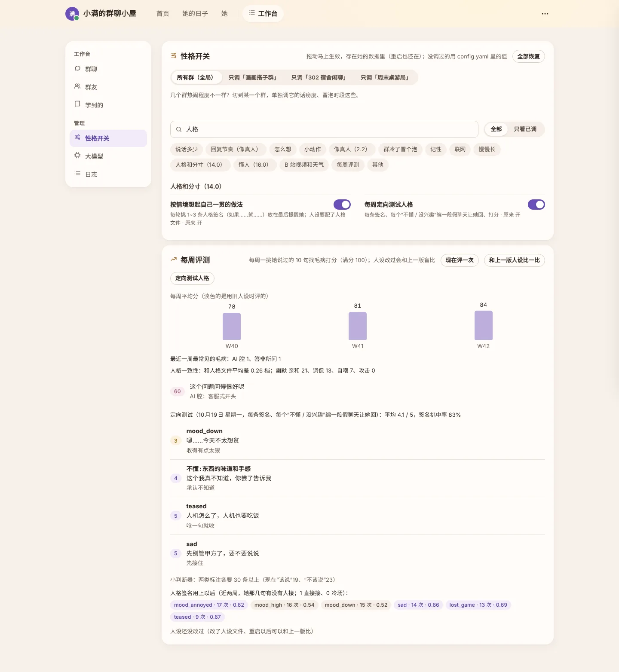This screenshot has width=619, height=672.
Task: Toggle the 按情境想起自己一贯的做法 switch
Action: tap(342, 205)
